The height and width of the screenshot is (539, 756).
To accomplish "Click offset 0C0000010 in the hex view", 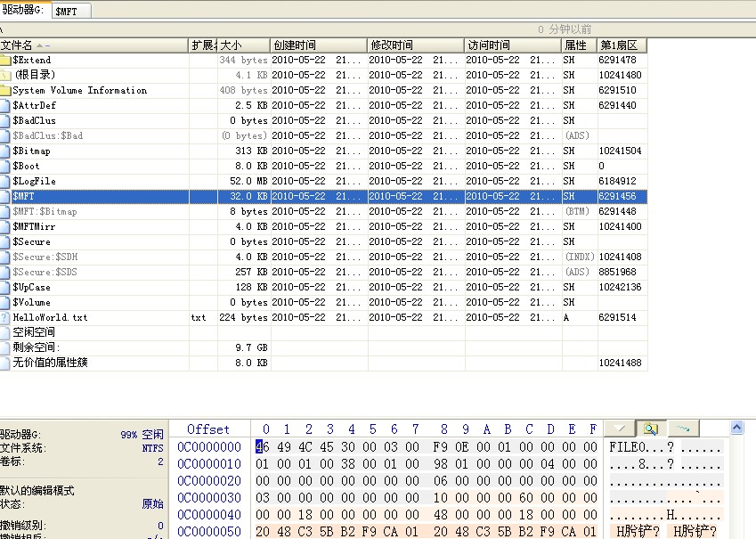I will tap(208, 464).
